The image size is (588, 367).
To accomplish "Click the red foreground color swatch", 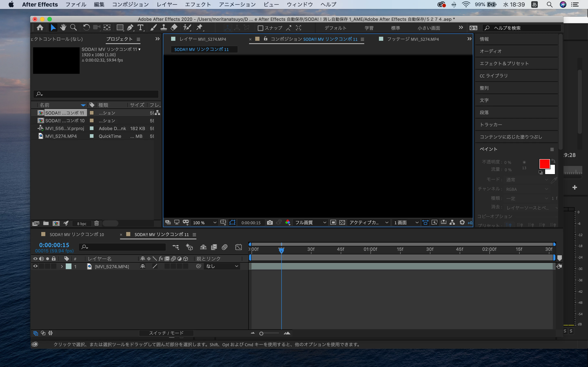I will 544,164.
